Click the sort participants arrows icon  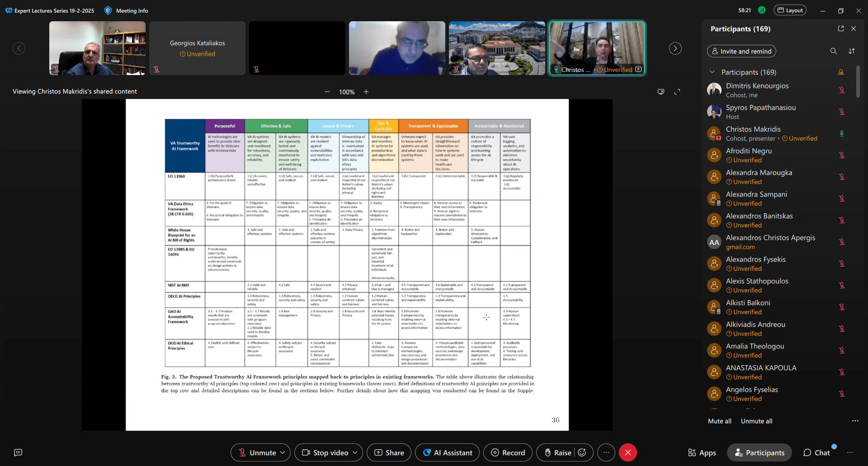pyautogui.click(x=852, y=51)
